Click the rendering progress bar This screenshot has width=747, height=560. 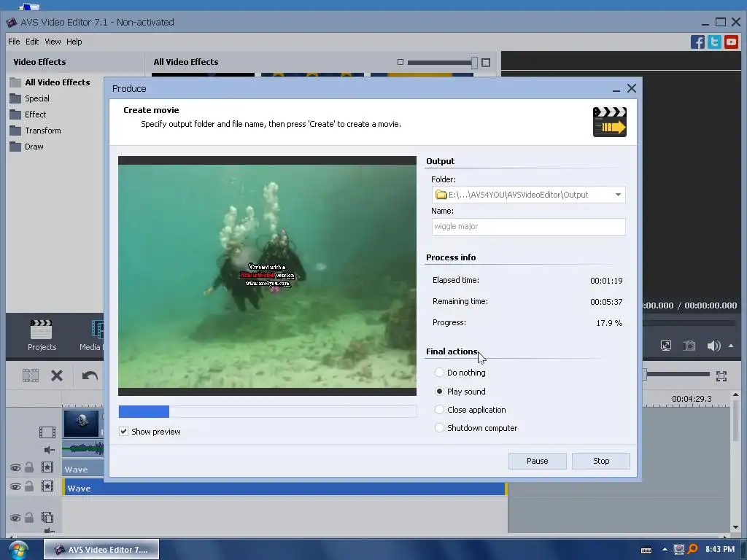[x=267, y=411]
